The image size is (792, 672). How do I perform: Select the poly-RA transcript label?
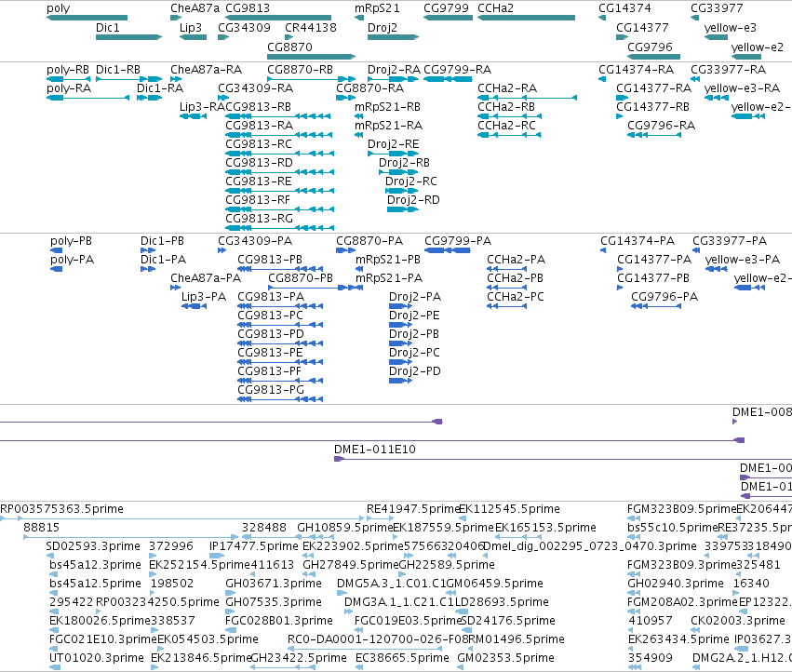(x=69, y=88)
